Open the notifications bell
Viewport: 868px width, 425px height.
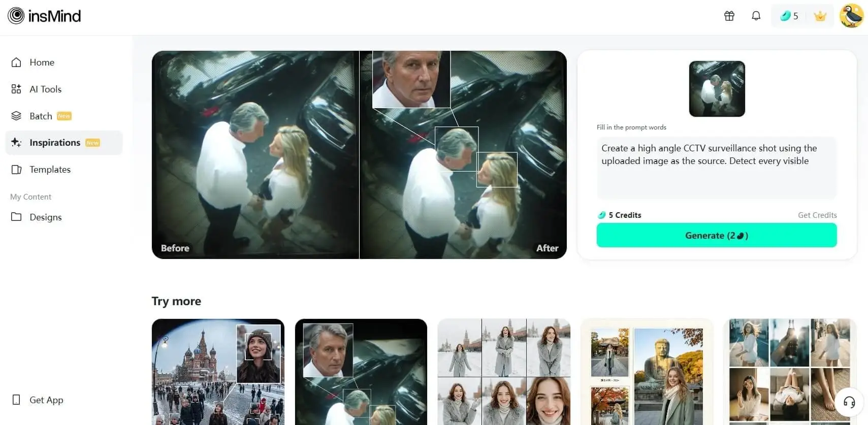tap(756, 16)
